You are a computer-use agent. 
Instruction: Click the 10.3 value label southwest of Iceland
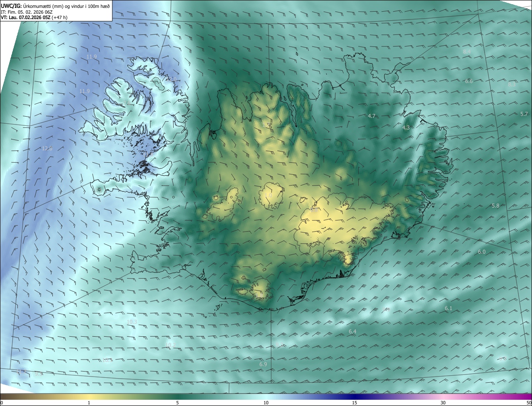pyautogui.click(x=132, y=322)
